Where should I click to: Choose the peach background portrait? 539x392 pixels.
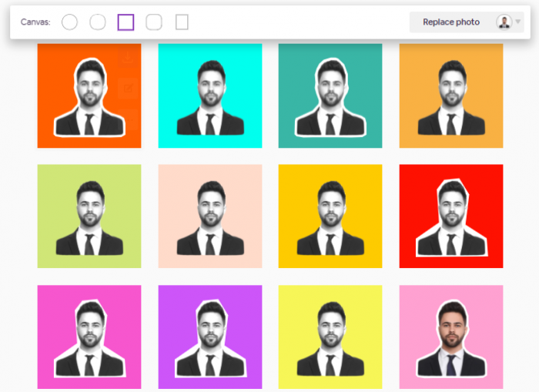pyautogui.click(x=210, y=216)
